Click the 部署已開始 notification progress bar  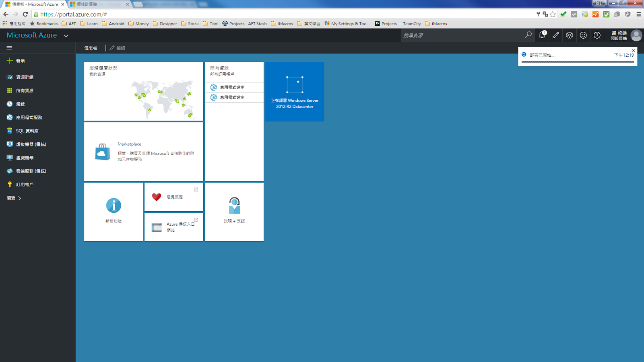coord(578,62)
